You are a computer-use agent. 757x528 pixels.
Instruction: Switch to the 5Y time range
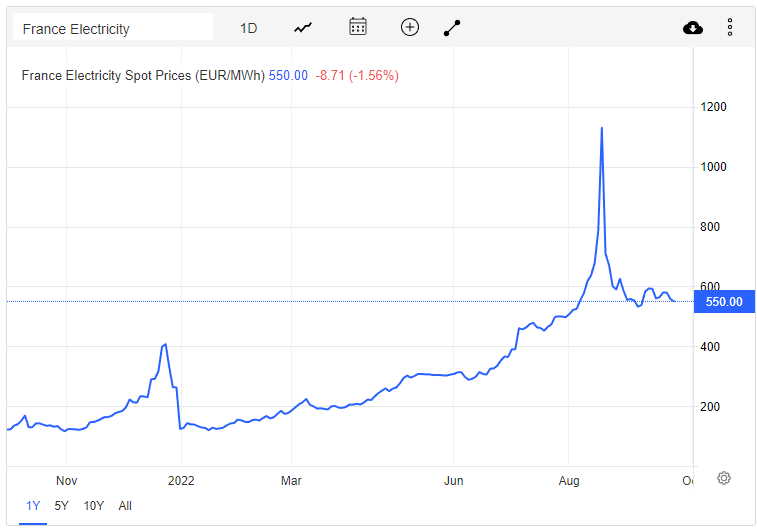tap(61, 506)
